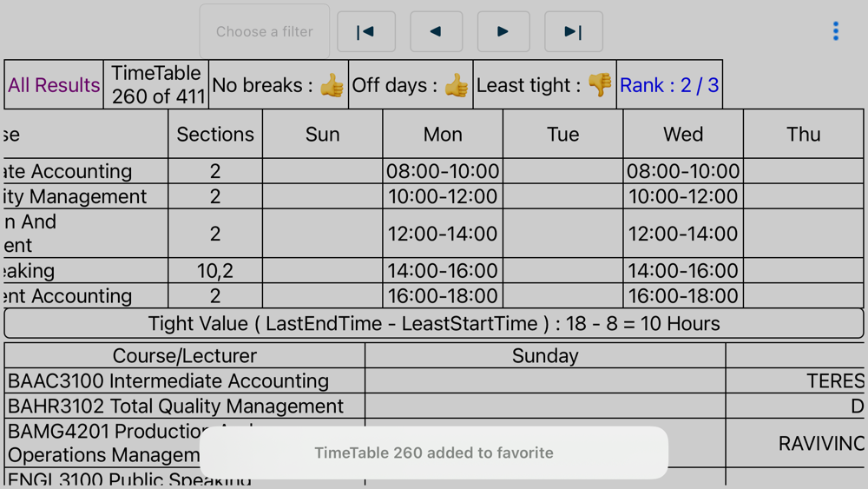
Task: Open the Choose a filter dropdown
Action: pyautogui.click(x=265, y=31)
